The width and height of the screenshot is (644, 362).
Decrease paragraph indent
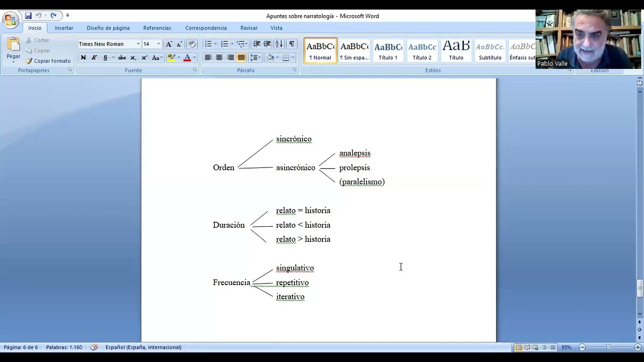pyautogui.click(x=257, y=44)
